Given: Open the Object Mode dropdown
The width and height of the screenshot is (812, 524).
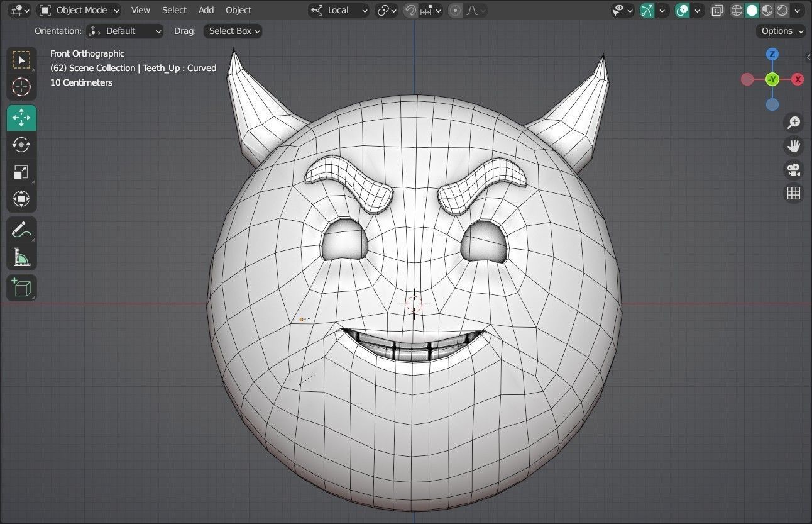Looking at the screenshot, I should (x=79, y=10).
